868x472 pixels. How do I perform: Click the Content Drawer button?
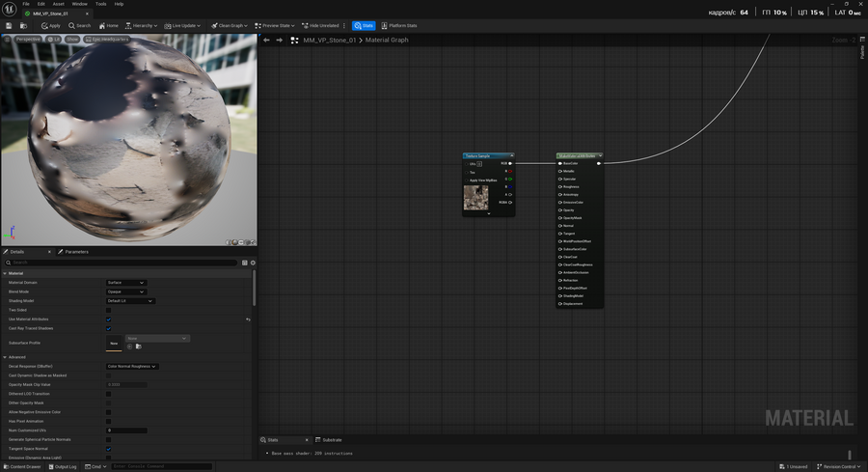point(24,466)
